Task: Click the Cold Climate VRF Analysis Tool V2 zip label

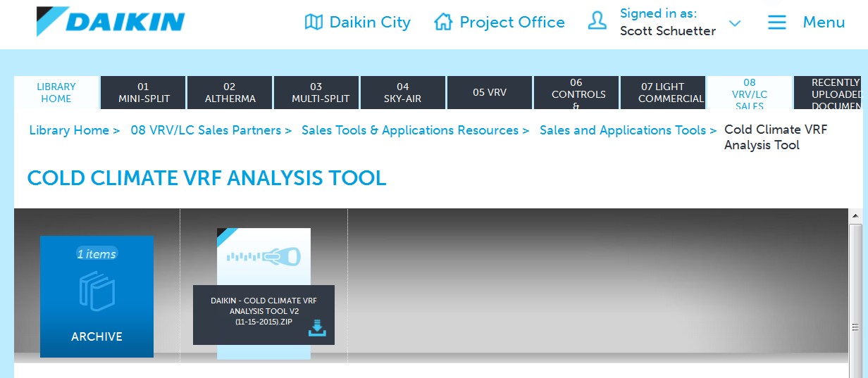Action: 263,311
